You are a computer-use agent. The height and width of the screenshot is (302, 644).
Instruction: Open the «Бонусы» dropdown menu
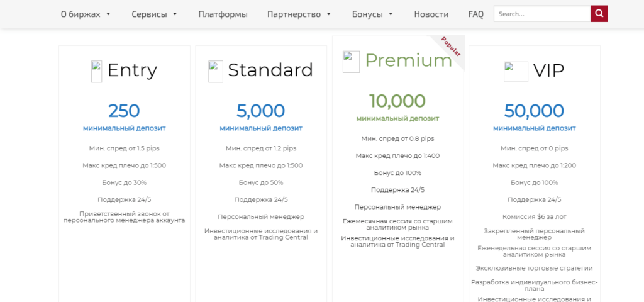(373, 14)
